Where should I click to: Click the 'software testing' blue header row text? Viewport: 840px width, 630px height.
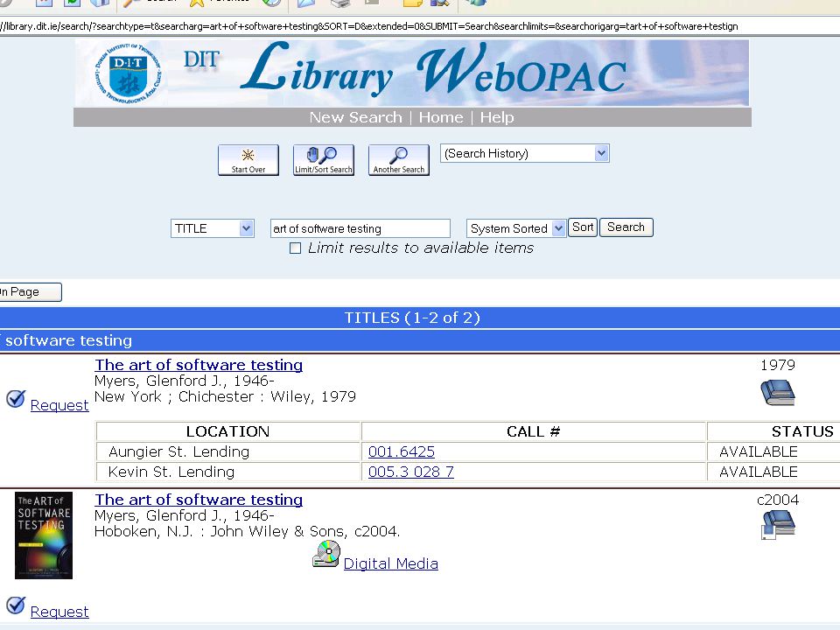(68, 340)
